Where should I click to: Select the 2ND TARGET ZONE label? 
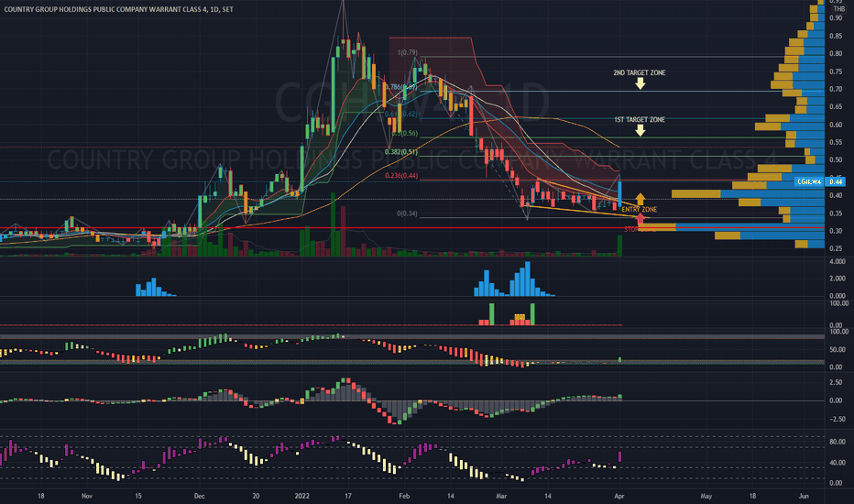pyautogui.click(x=640, y=72)
